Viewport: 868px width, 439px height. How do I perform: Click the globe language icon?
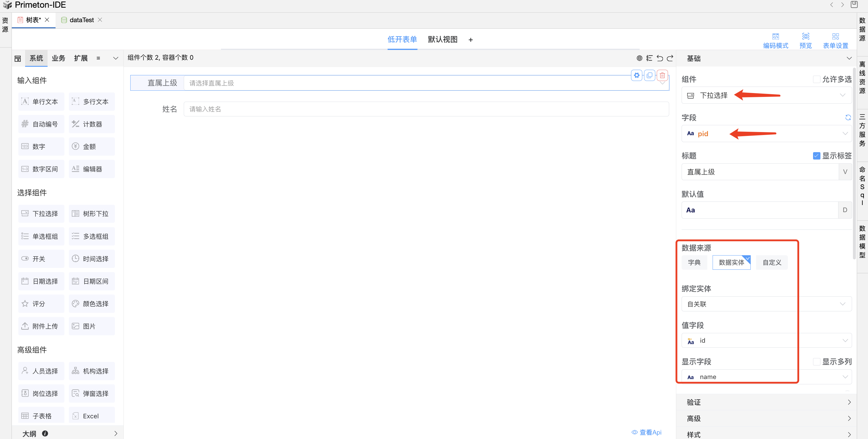click(x=639, y=58)
